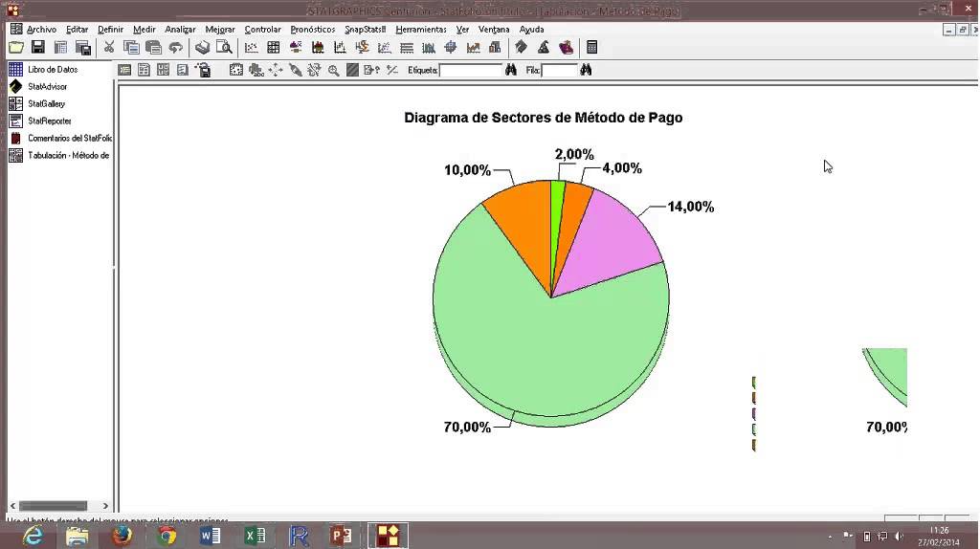Click the dark hatched fill pattern icon
The image size is (980, 549).
(x=352, y=70)
